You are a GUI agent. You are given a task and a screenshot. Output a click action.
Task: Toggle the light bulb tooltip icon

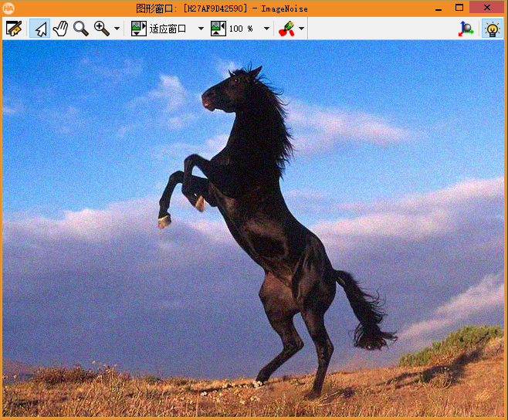[x=492, y=29]
